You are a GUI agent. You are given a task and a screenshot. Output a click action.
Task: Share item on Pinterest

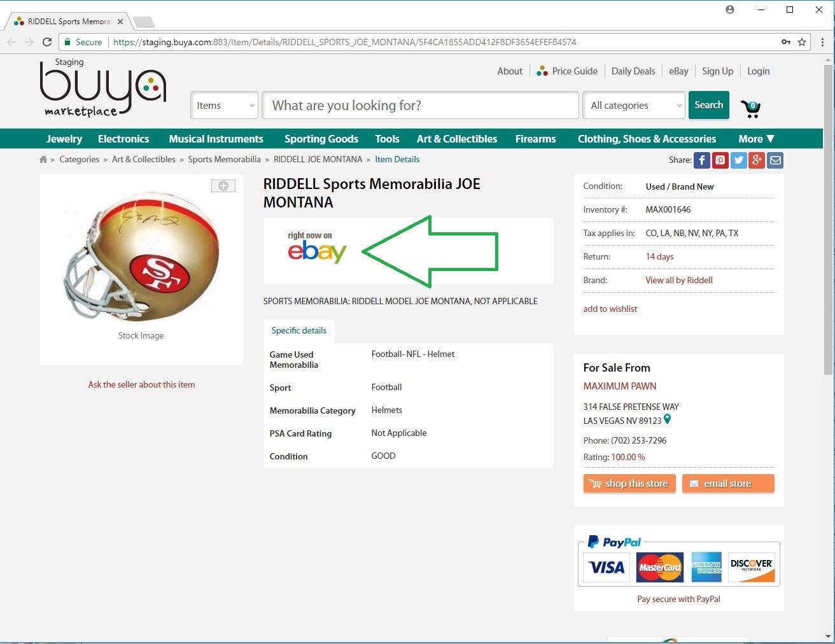[x=720, y=160]
